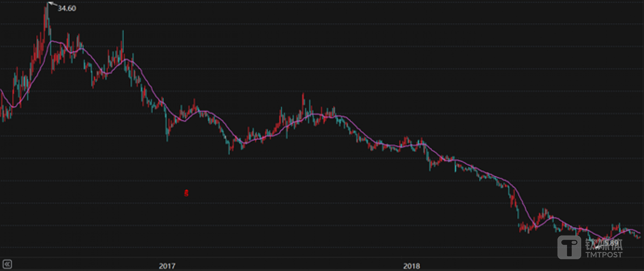Image resolution: width=644 pixels, height=271 pixels.
Task: Click the small red marker below the chart
Action: pos(187,193)
